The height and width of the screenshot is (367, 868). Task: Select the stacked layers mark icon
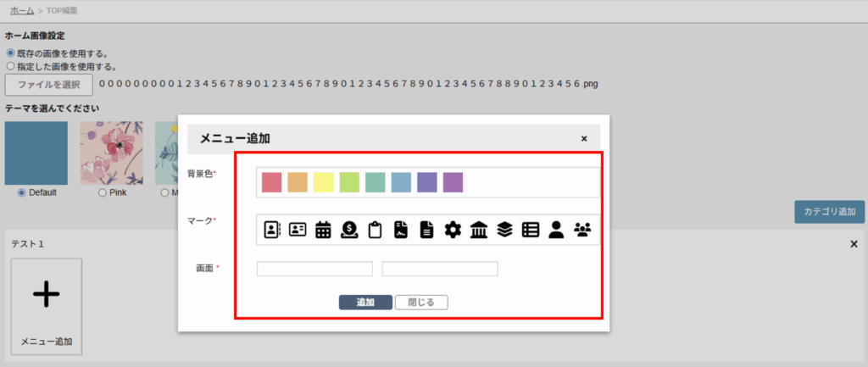pyautogui.click(x=504, y=229)
